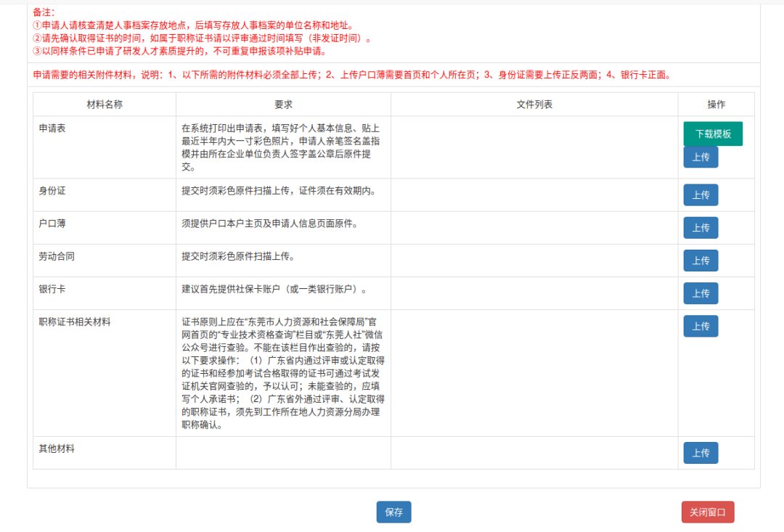Save the form with the 保存 button
This screenshot has height=532, width=784.
(393, 512)
